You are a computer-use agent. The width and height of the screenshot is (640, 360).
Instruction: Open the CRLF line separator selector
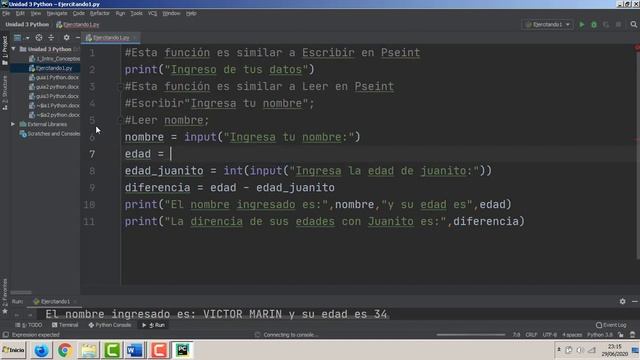[x=531, y=335]
